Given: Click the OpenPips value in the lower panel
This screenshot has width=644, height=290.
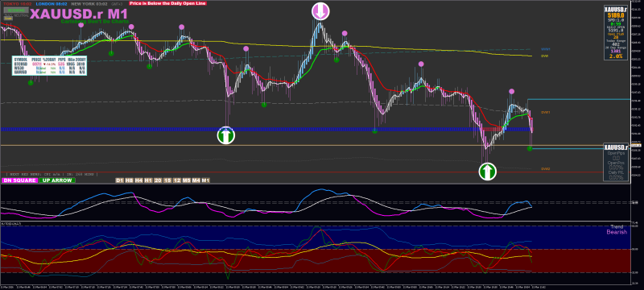Looking at the screenshot, I should click(x=616, y=158).
